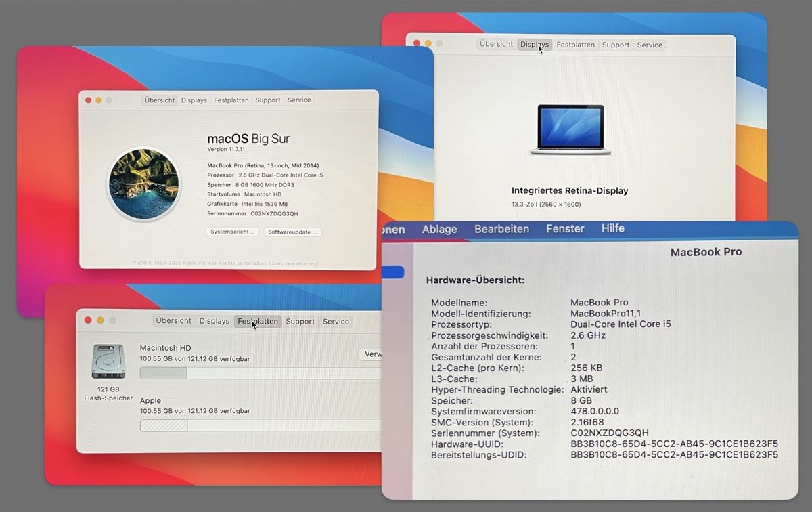Select the Übersicht tab in the Macintosh HD storage window

[x=174, y=321]
